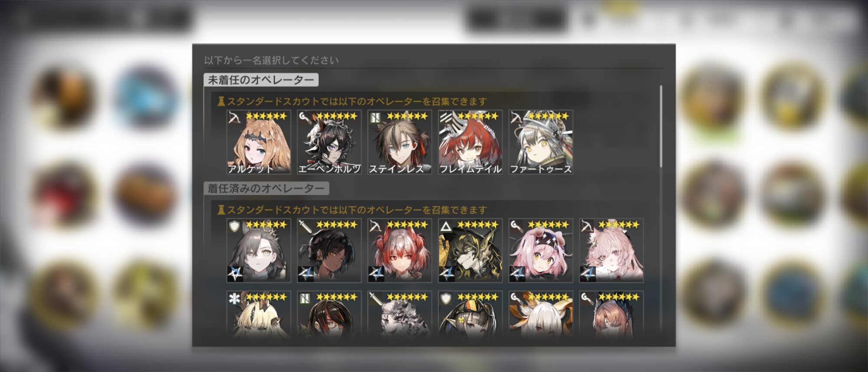Image resolution: width=868 pixels, height=372 pixels.
Task: Click sniper class icon on ファートゥース card
Action: [516, 117]
